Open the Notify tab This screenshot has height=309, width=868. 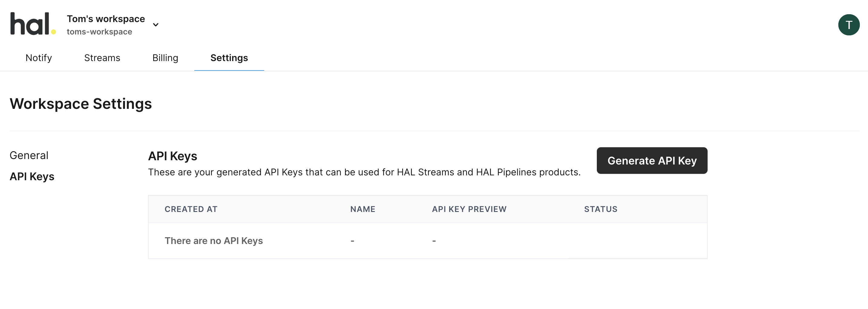click(x=39, y=58)
